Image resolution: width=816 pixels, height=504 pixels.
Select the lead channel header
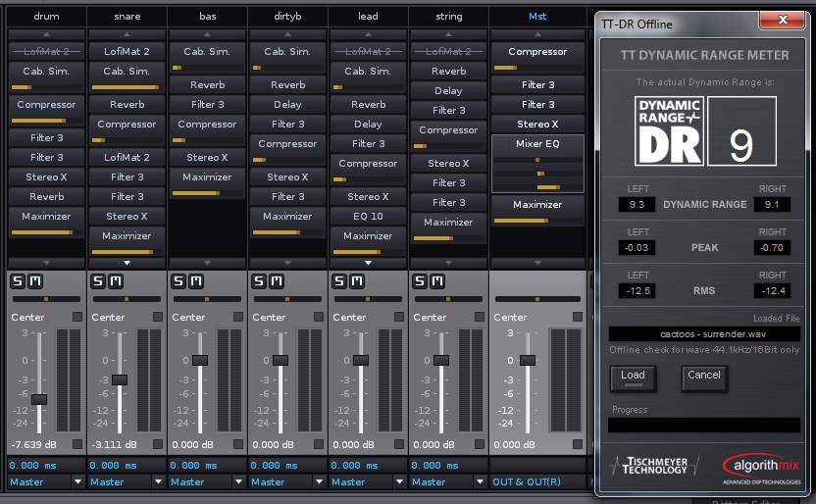[368, 16]
